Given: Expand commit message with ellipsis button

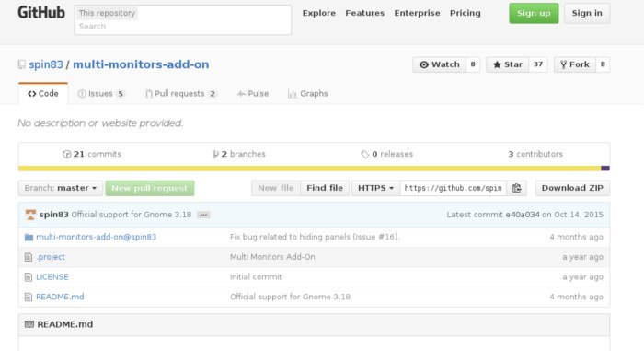Looking at the screenshot, I should pos(203,215).
